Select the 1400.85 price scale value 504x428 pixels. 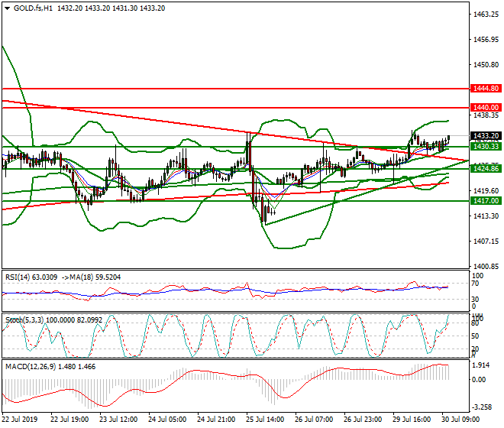[x=486, y=267]
